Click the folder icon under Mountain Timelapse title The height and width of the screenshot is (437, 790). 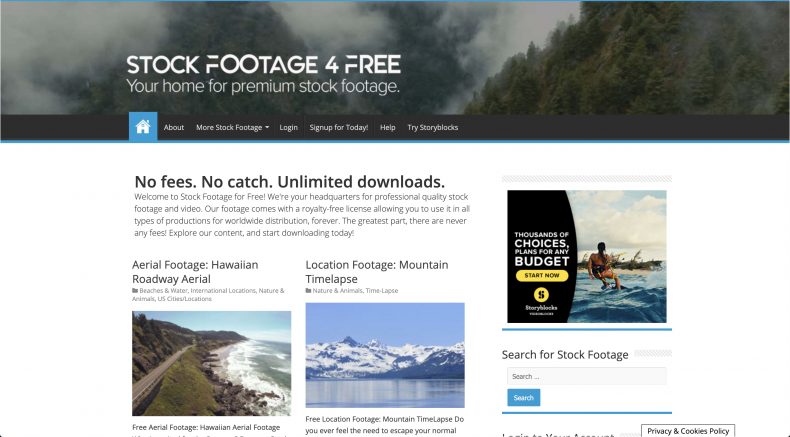(308, 291)
